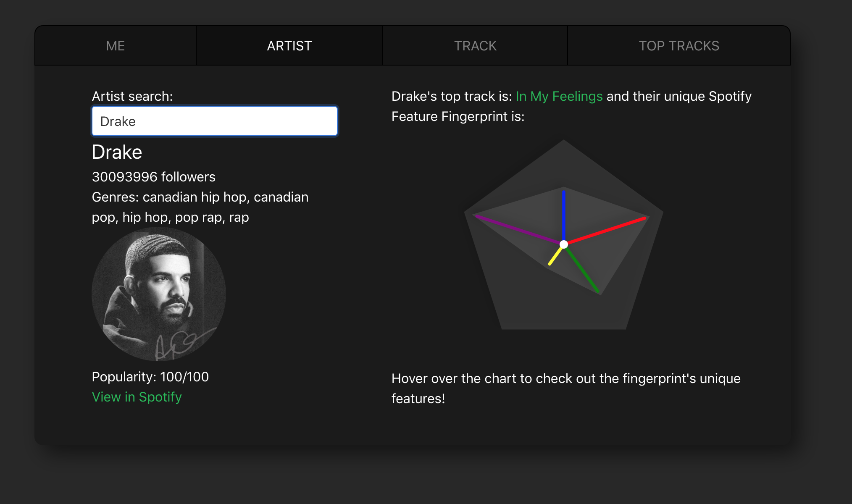Screen dimensions: 852x504
Task: Click the Drake artist name heading
Action: (x=117, y=152)
